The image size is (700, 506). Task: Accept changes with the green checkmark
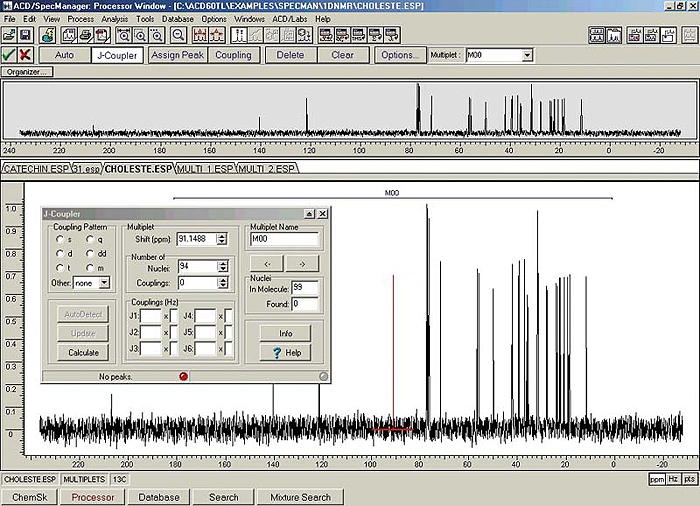(x=8, y=55)
